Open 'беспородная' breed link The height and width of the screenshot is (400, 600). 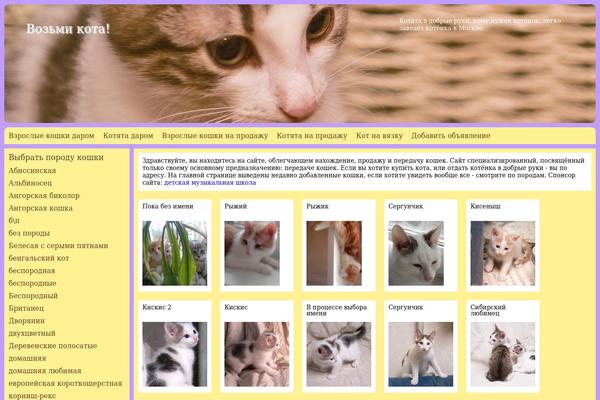[x=32, y=271]
